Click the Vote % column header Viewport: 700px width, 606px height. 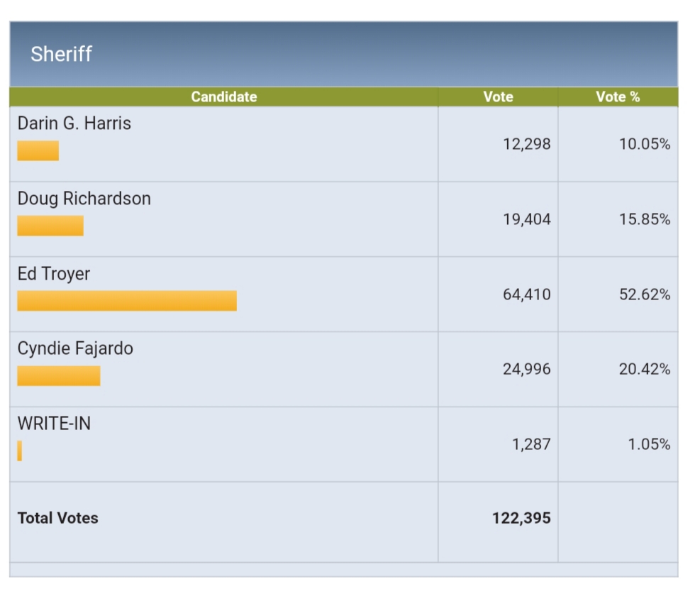pos(618,97)
